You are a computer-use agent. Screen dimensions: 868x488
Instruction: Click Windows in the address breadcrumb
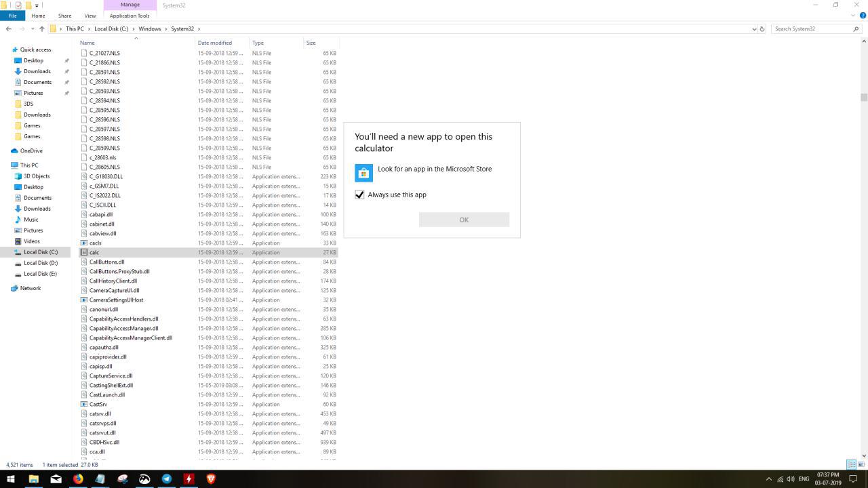click(x=150, y=28)
